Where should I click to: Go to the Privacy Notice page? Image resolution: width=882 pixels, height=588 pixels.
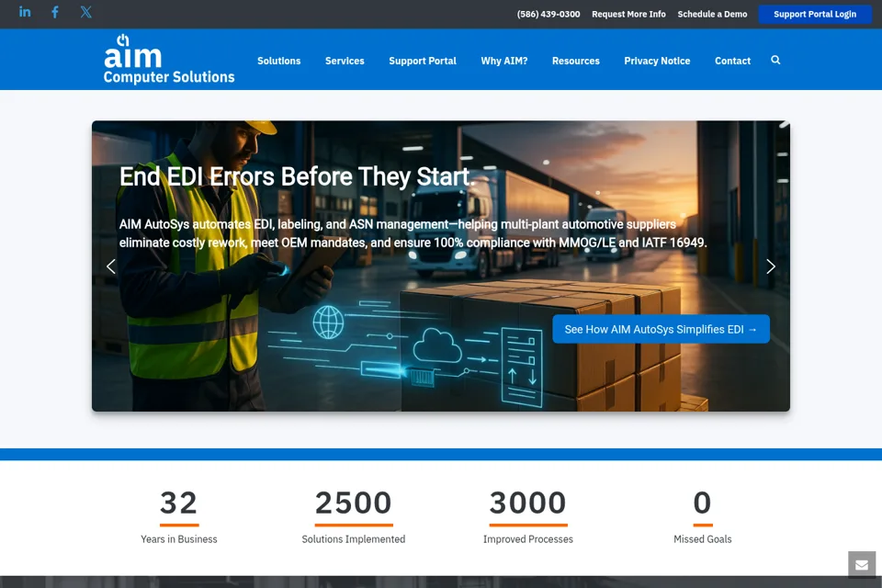point(657,61)
